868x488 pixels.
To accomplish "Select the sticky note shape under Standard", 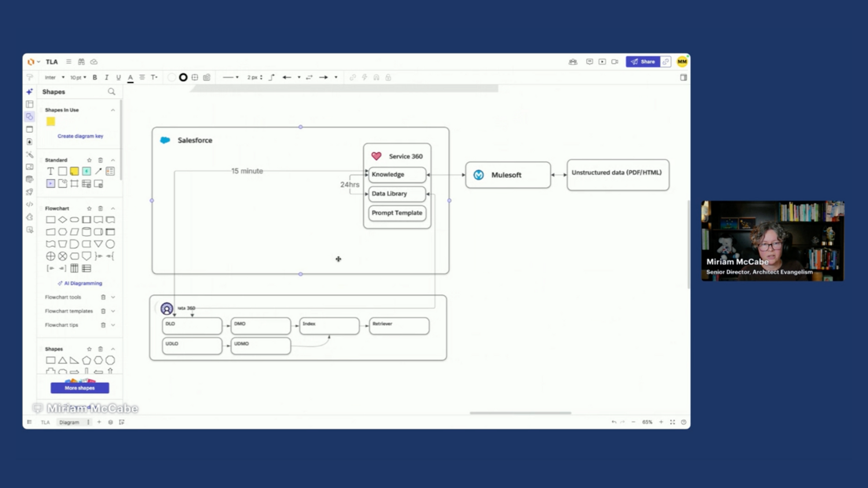I will point(74,171).
